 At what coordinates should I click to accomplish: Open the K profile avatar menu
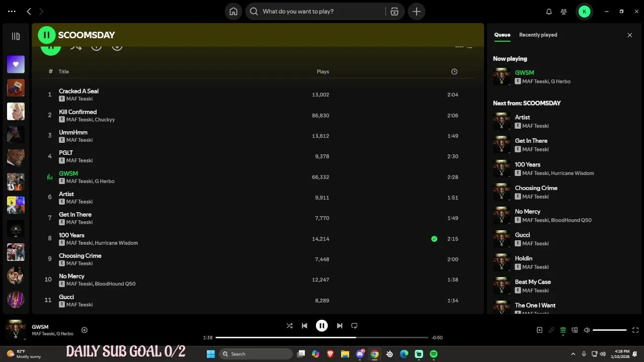click(x=584, y=11)
